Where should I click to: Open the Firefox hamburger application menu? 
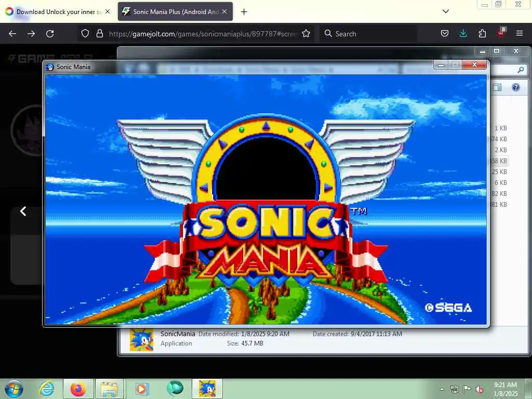pos(520,33)
